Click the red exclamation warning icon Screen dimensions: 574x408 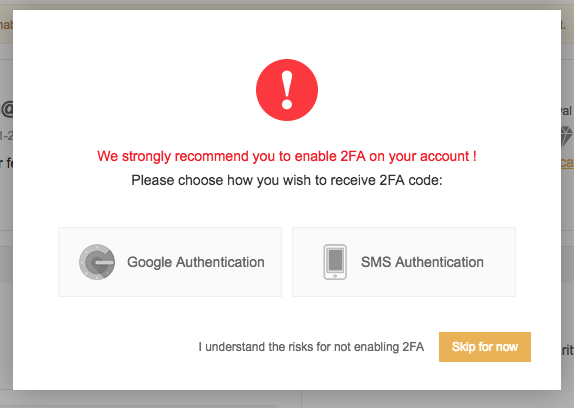287,90
